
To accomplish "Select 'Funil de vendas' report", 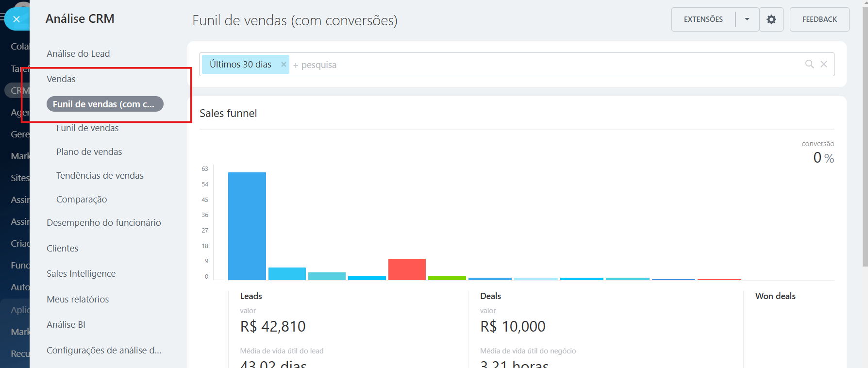I will 87,128.
